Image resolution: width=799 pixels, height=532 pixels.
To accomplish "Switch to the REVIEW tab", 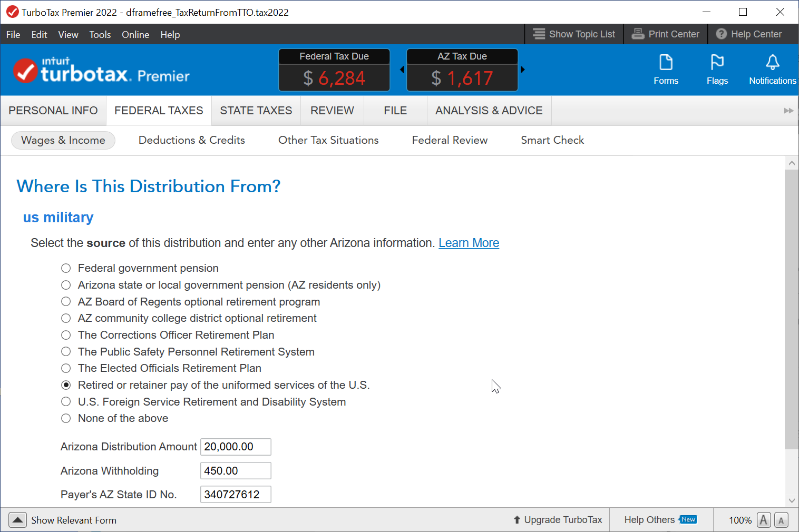I will click(x=332, y=111).
